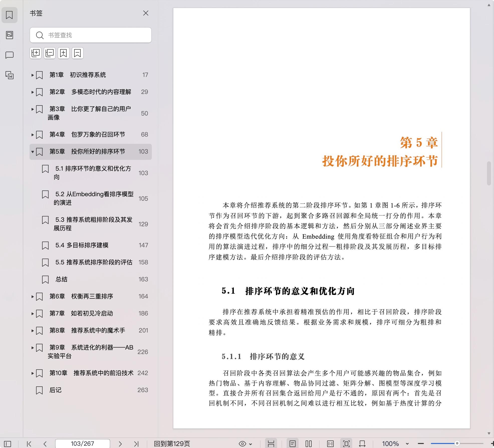The image size is (494, 448).
Task: Click the scroll down arrow
Action: click(489, 433)
